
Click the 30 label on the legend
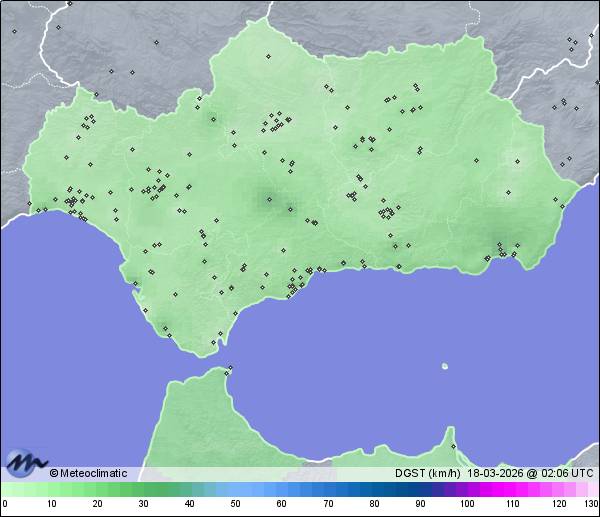[x=143, y=504]
